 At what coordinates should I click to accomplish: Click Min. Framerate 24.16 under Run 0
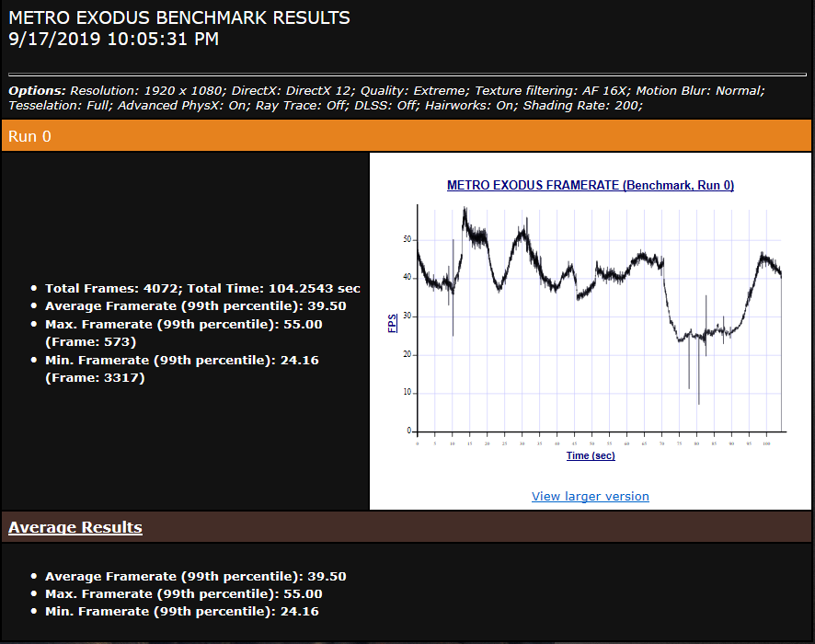[x=182, y=361]
